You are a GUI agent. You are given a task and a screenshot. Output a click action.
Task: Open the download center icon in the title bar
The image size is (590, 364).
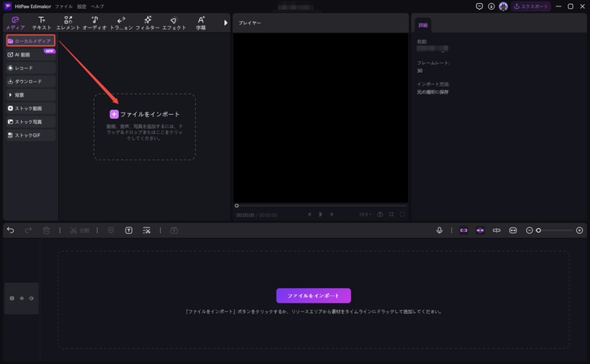point(491,6)
